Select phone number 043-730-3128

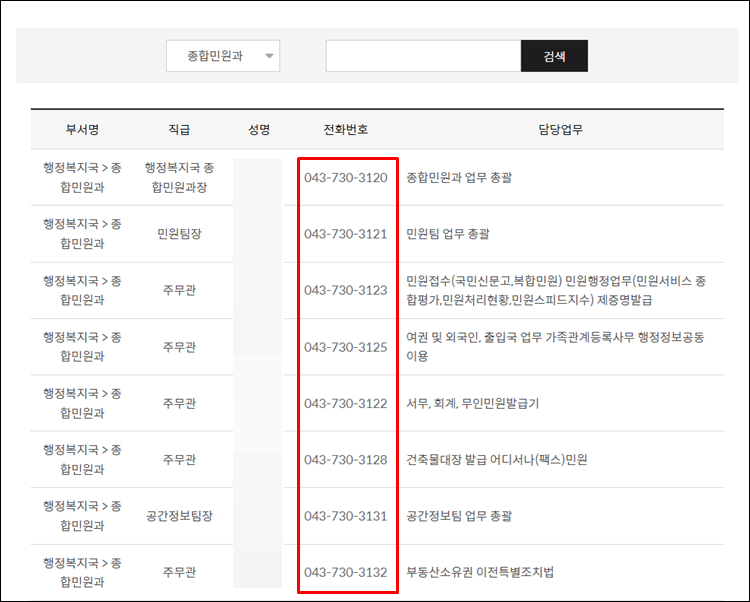point(346,460)
